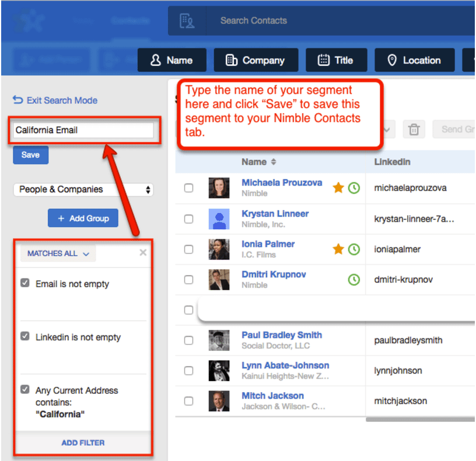Open Mitch Jackson contact link

coord(272,396)
